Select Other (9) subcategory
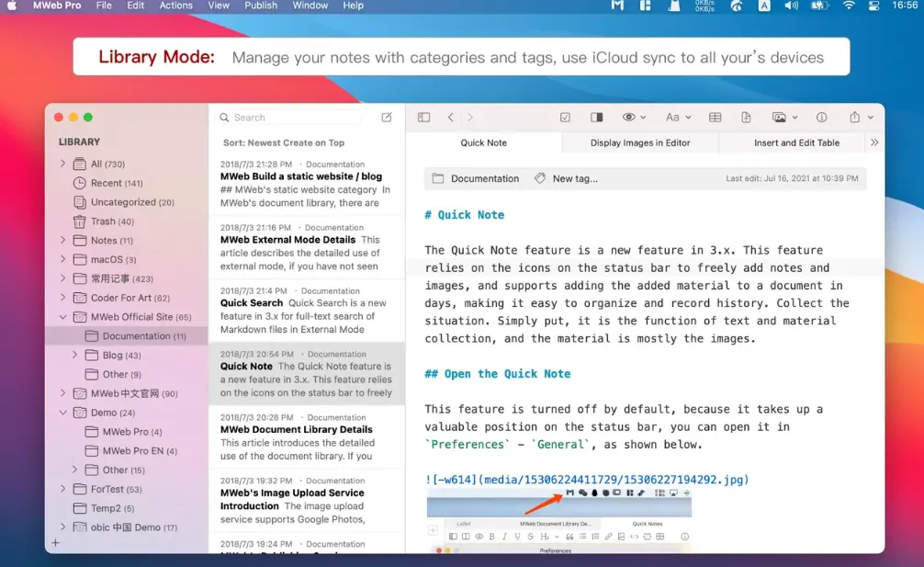 121,374
